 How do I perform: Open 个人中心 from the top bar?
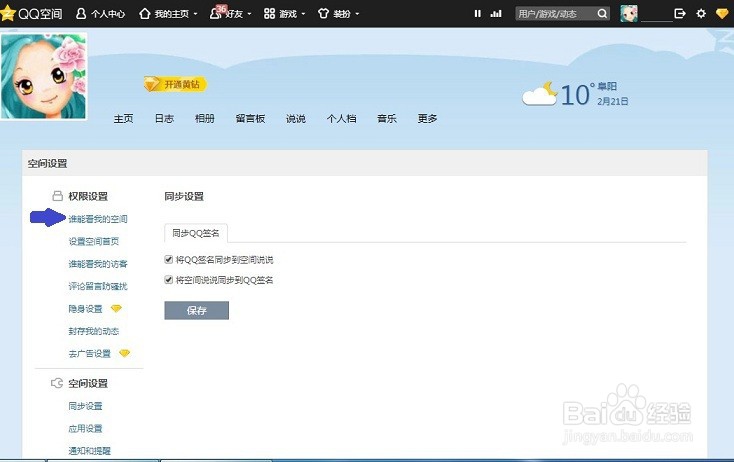point(100,14)
